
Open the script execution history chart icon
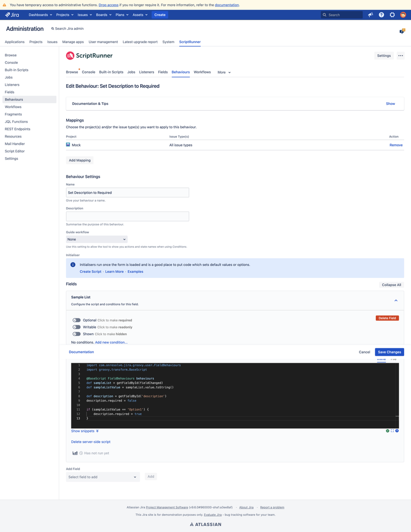tap(75, 453)
